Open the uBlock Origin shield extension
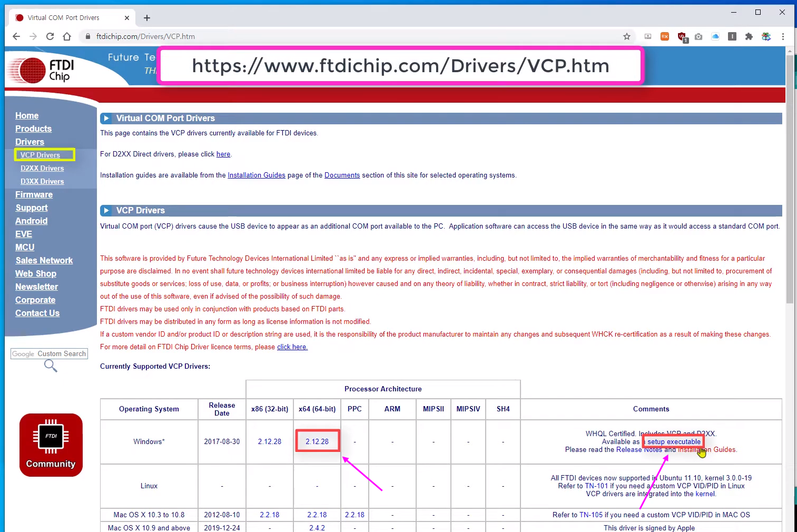Screen dimensions: 797x532 682,37
